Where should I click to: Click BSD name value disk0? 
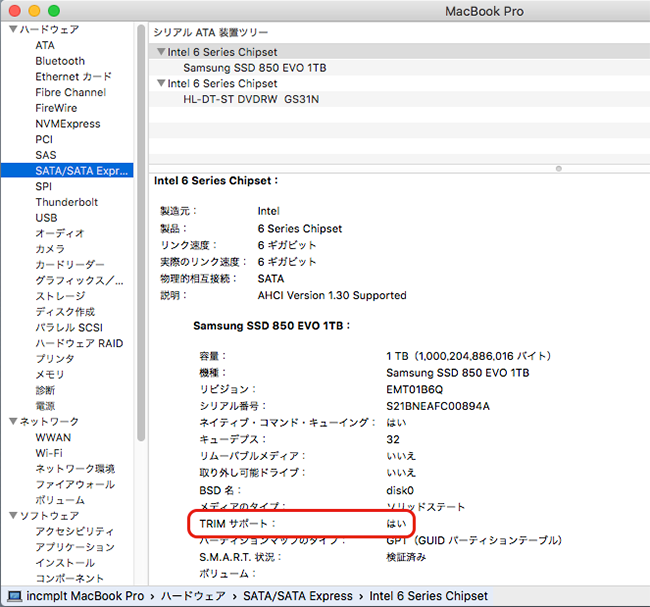(400, 490)
